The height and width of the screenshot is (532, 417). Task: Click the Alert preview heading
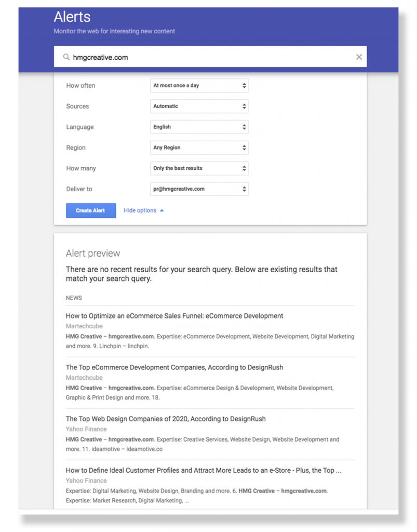coord(93,254)
